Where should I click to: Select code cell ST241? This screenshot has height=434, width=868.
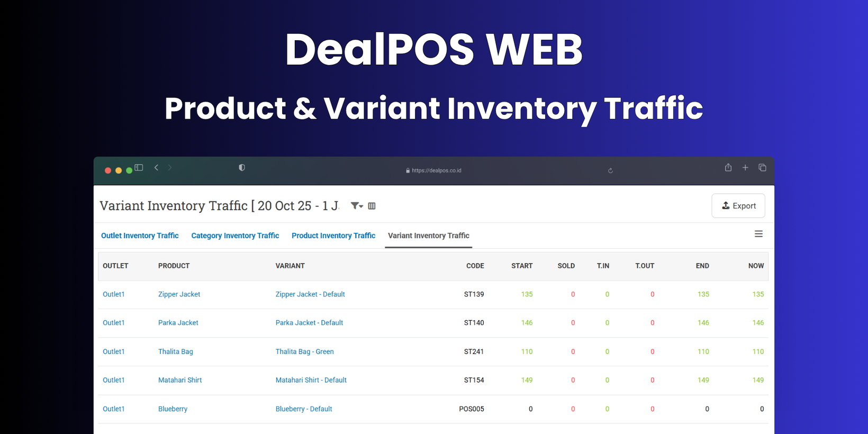[474, 351]
